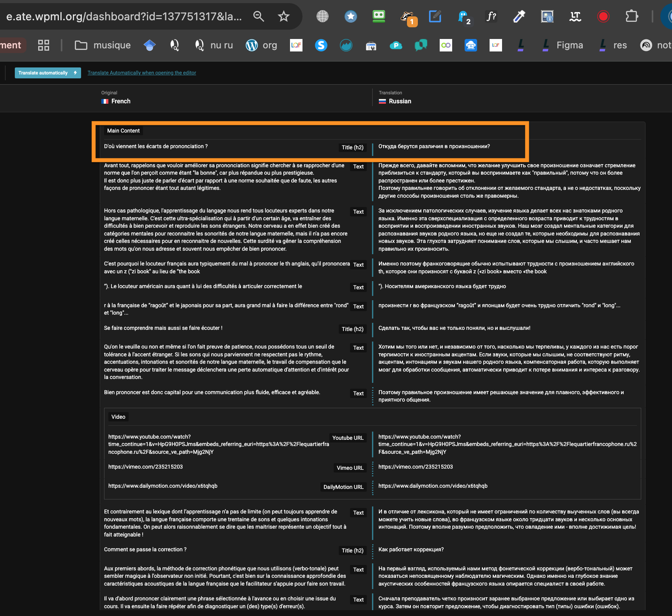Image resolution: width=672 pixels, height=616 pixels.
Task: Open the musique bookmarks folder
Action: 103,45
